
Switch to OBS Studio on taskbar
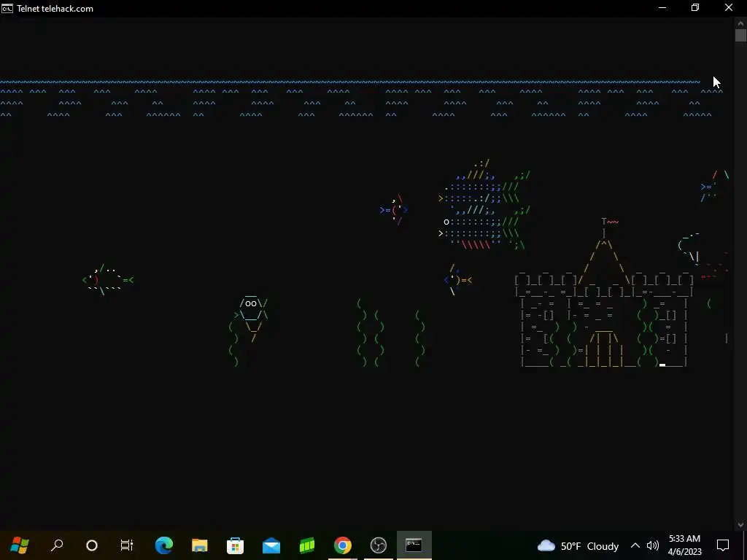point(379,545)
